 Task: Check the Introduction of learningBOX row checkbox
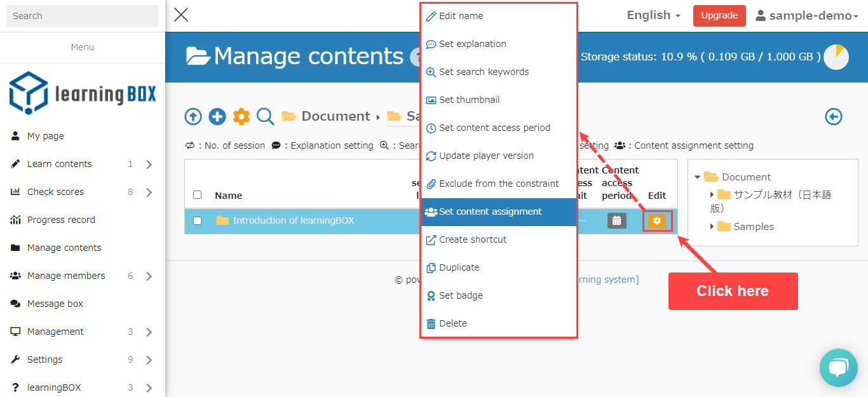click(x=197, y=220)
